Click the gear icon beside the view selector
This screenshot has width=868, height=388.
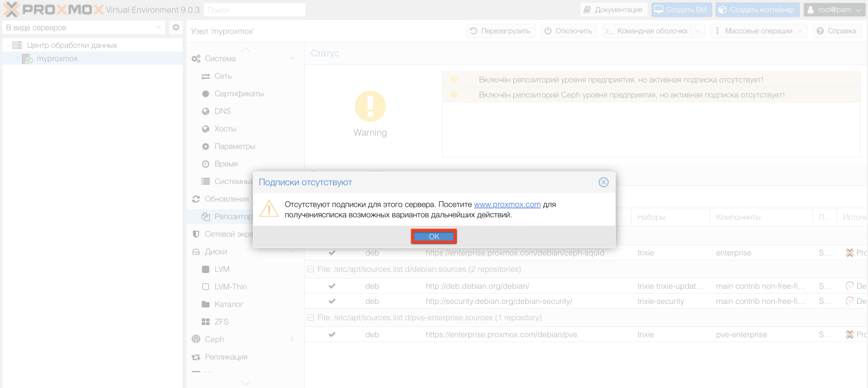point(176,27)
